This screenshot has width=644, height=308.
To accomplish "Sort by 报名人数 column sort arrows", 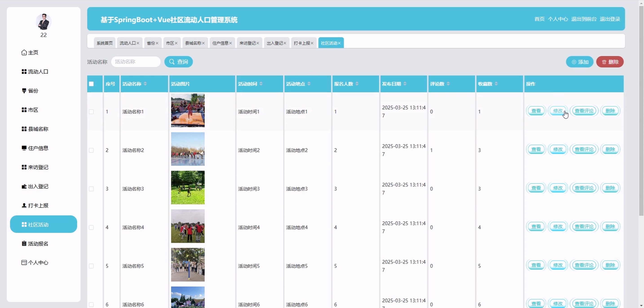I will 357,84.
